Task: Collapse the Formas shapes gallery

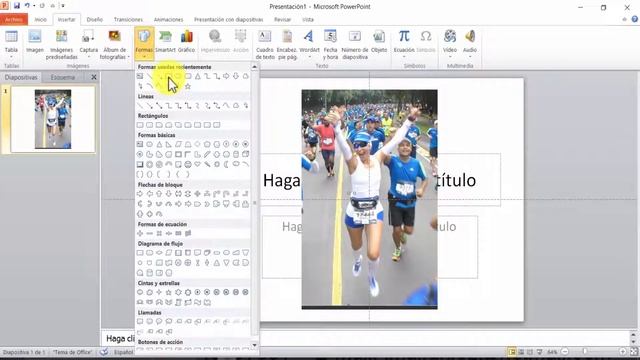Action: (144, 44)
